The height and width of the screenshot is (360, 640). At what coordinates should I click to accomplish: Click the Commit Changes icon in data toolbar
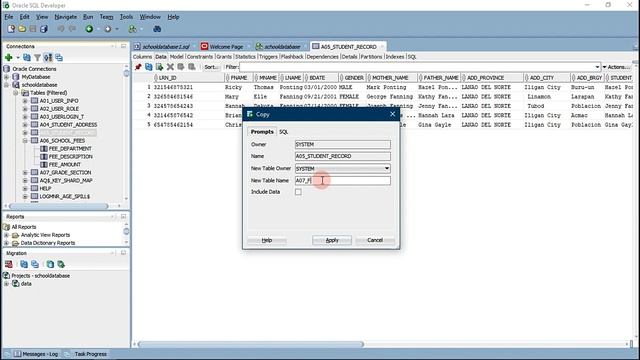[x=181, y=67]
